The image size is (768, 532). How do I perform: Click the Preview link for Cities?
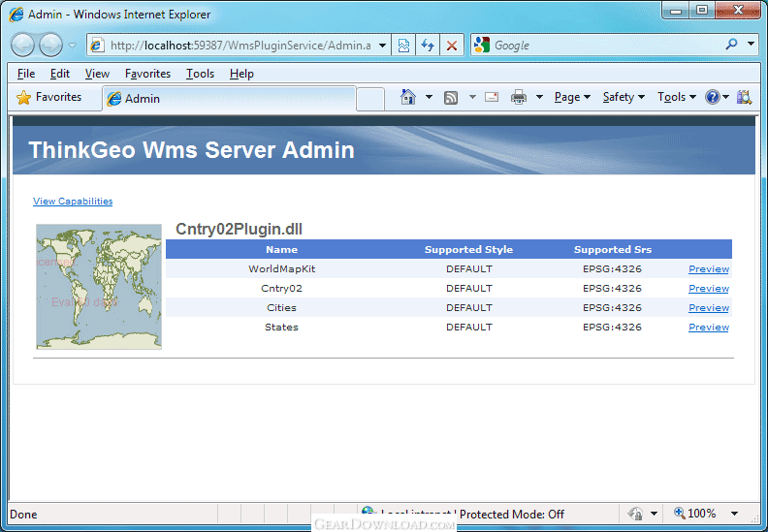coord(709,308)
